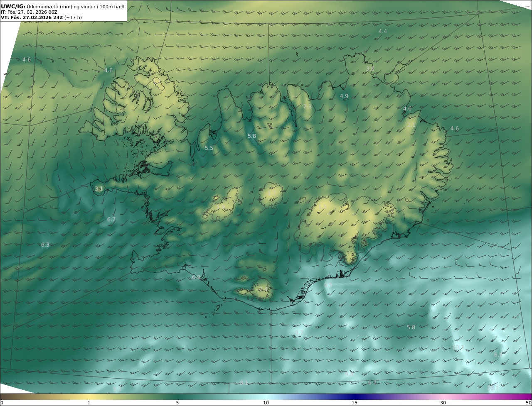
Task: Click the faint 10.3 value label
Action: pyautogui.click(x=458, y=347)
